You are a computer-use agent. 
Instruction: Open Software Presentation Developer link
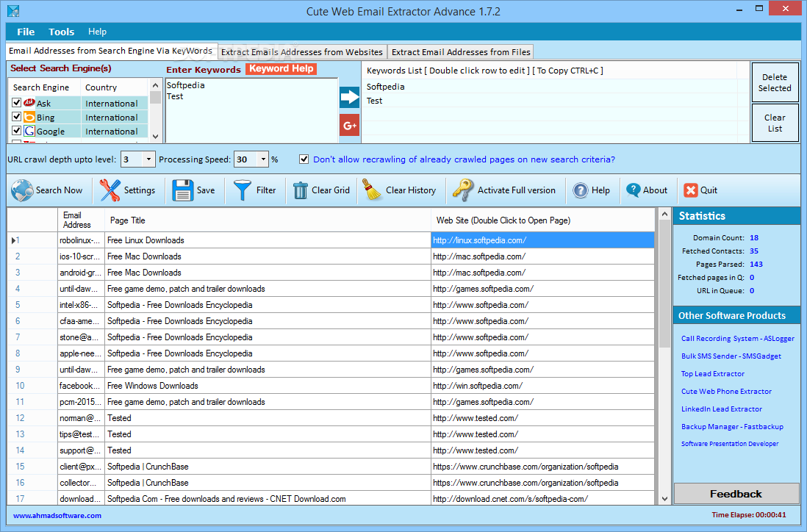[x=730, y=444]
